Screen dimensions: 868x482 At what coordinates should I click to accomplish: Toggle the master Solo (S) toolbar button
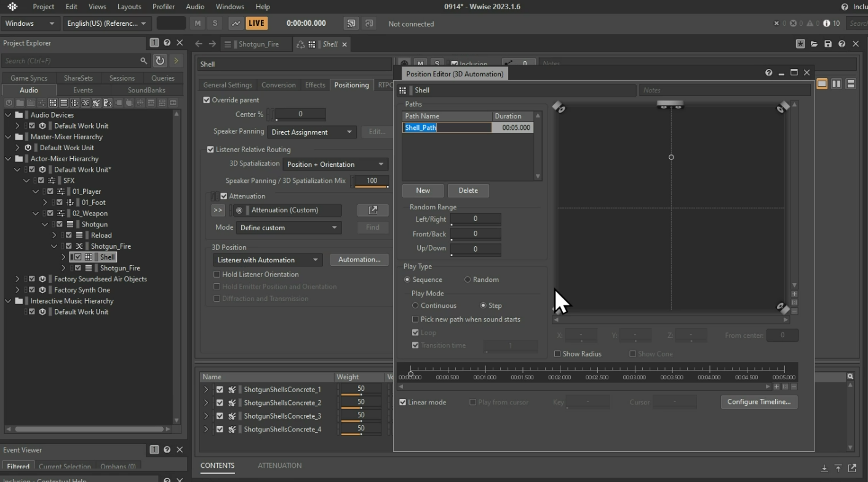pos(215,23)
